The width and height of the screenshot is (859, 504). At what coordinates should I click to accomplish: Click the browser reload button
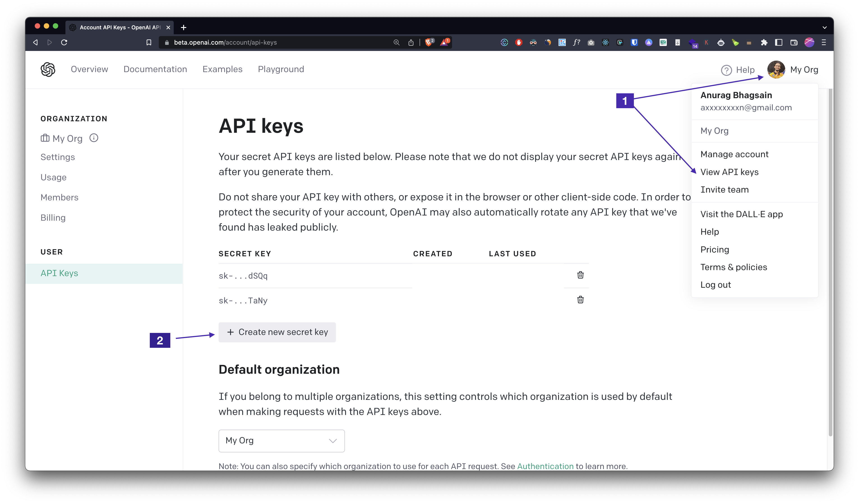click(x=64, y=42)
